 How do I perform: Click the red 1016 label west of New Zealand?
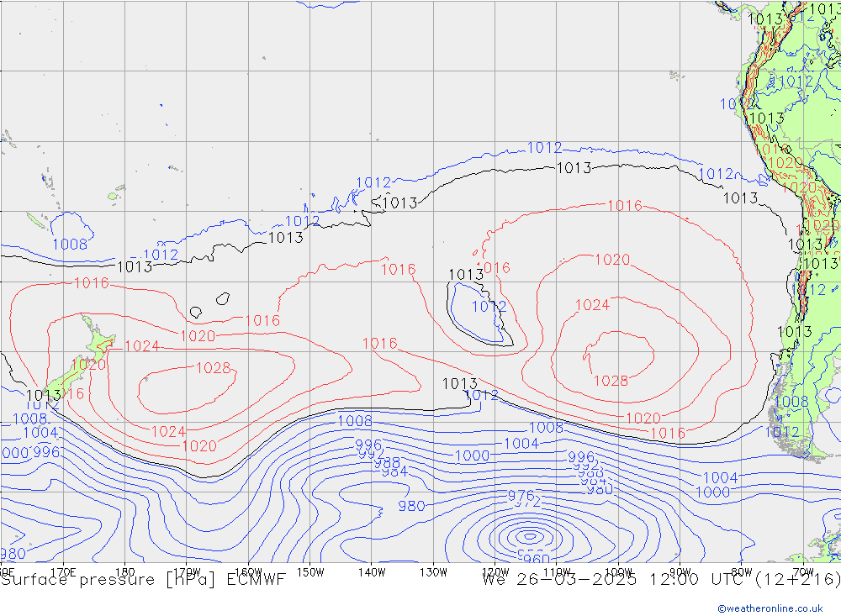click(x=91, y=282)
